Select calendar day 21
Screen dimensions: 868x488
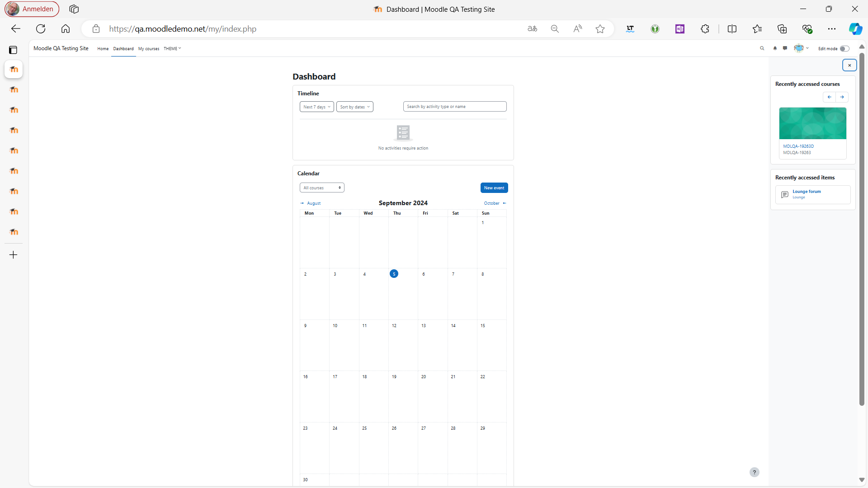453,377
